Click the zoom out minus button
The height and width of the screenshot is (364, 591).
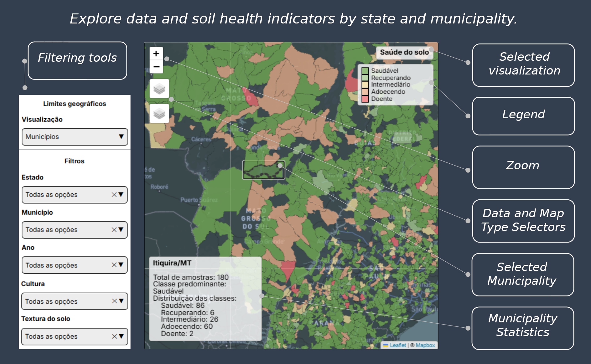tap(156, 67)
